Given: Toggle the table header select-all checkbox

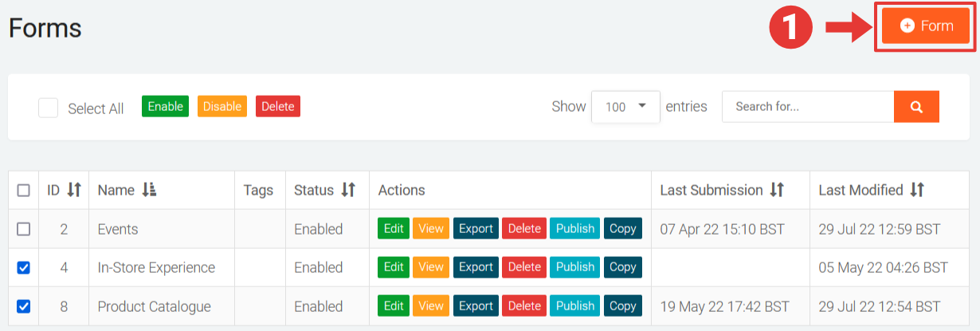Looking at the screenshot, I should point(24,191).
